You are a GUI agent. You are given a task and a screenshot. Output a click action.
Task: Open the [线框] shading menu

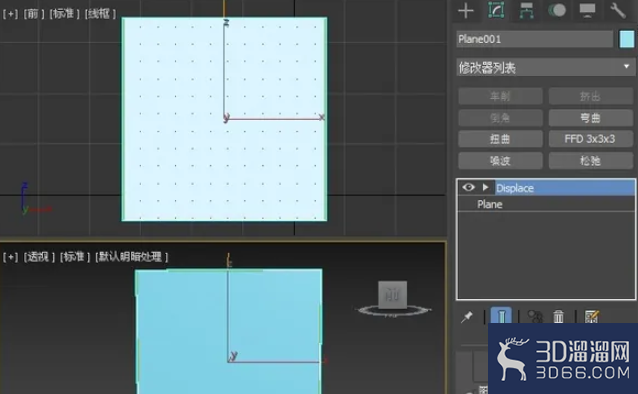tap(100, 14)
